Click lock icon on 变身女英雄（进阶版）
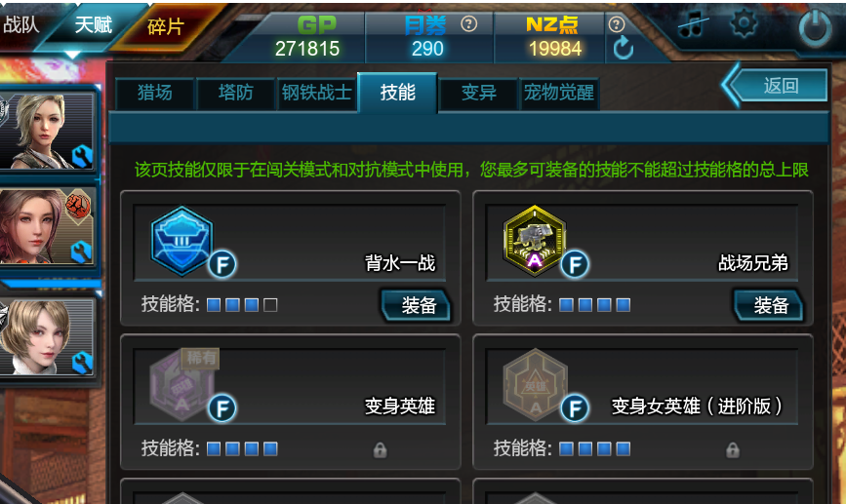 tap(732, 449)
